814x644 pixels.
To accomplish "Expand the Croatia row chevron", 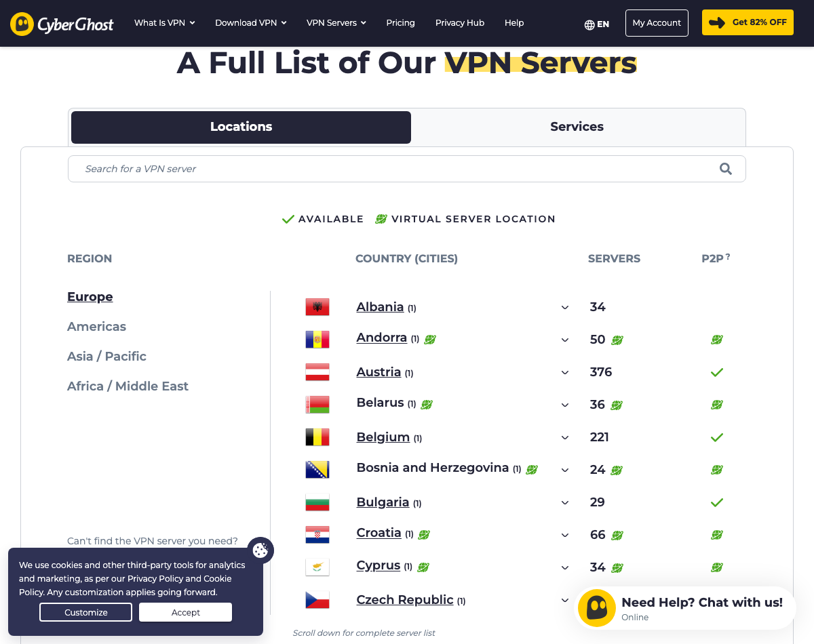I will [565, 535].
